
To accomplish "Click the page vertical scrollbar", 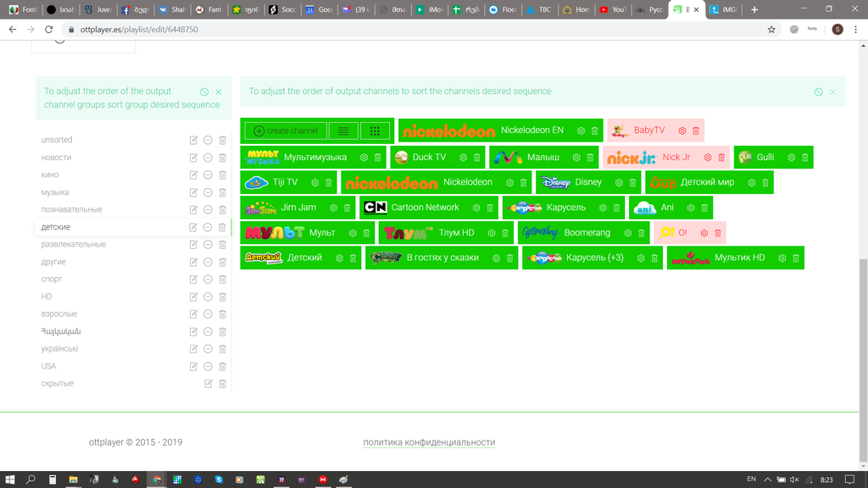I will [x=863, y=359].
